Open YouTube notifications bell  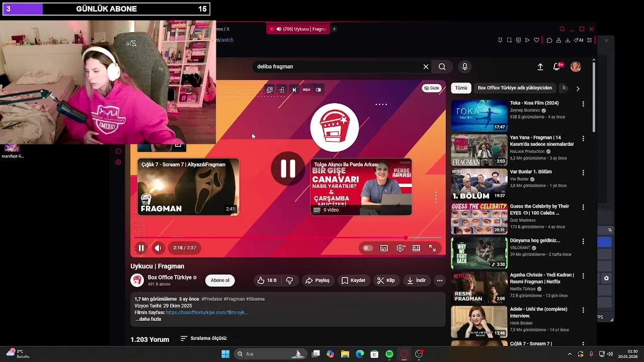557,66
